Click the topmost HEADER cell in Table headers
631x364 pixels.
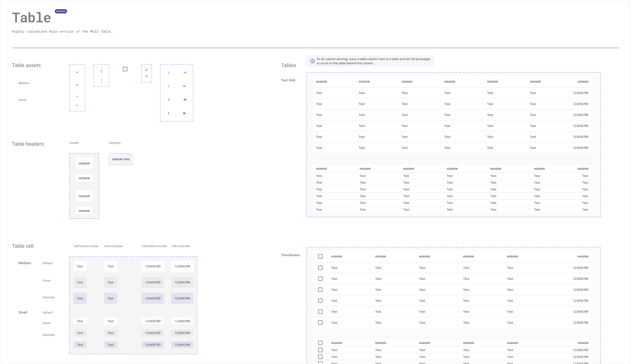(x=84, y=163)
